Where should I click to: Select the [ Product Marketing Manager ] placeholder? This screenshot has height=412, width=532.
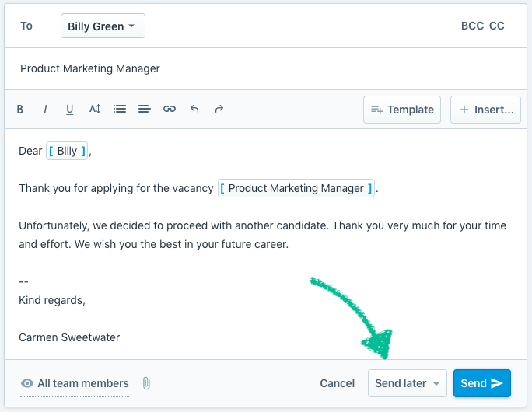296,188
